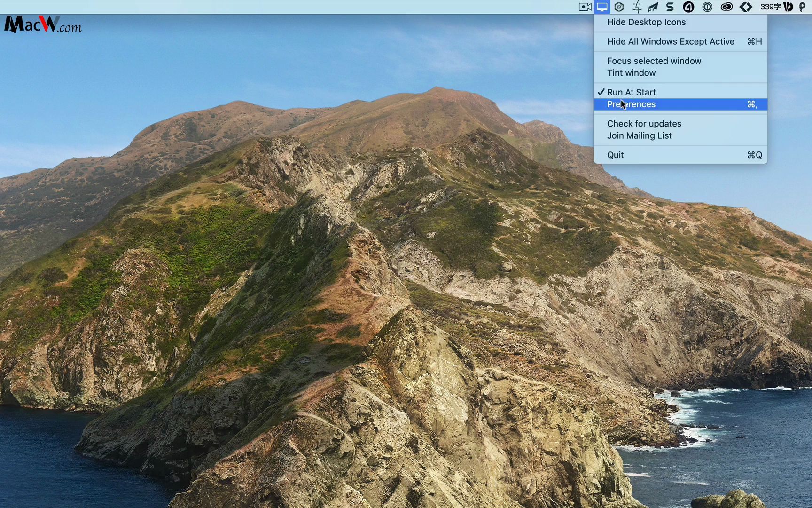Viewport: 812px width, 508px height.
Task: Click the highlighted monitor icon in menu bar
Action: click(601, 7)
